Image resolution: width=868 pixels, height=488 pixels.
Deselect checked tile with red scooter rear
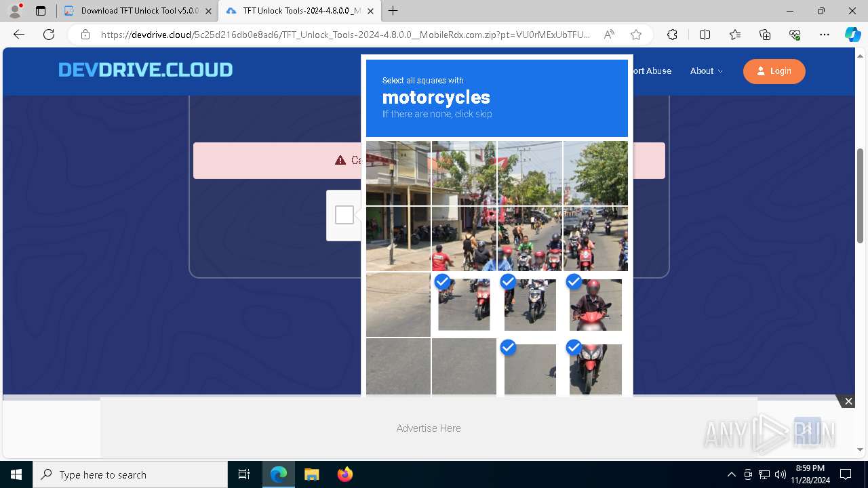tap(464, 304)
